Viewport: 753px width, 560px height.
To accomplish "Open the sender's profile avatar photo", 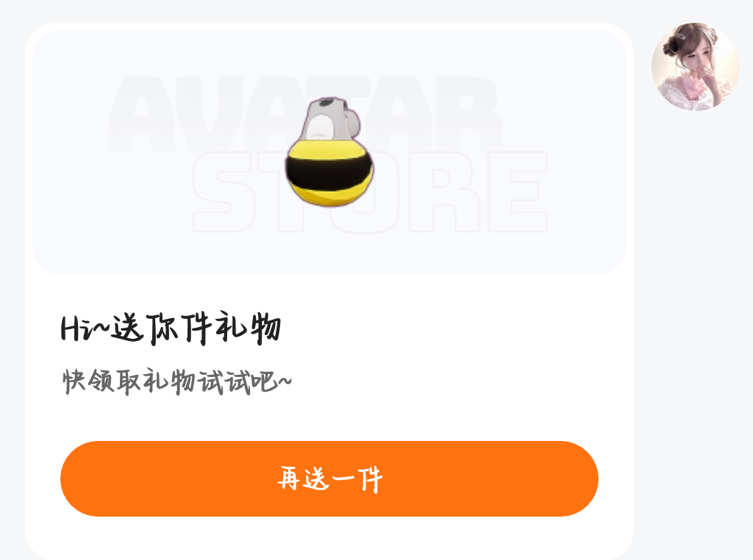I will pos(696,67).
